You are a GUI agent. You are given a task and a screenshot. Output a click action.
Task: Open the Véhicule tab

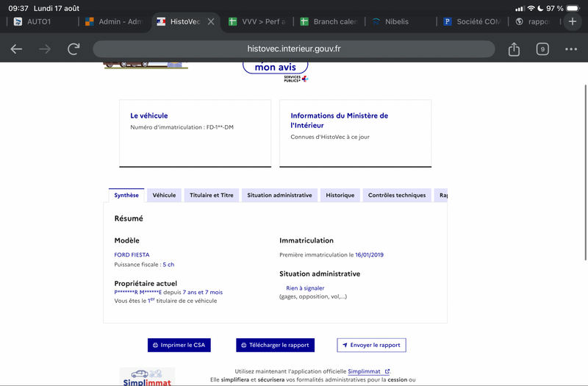pos(164,195)
